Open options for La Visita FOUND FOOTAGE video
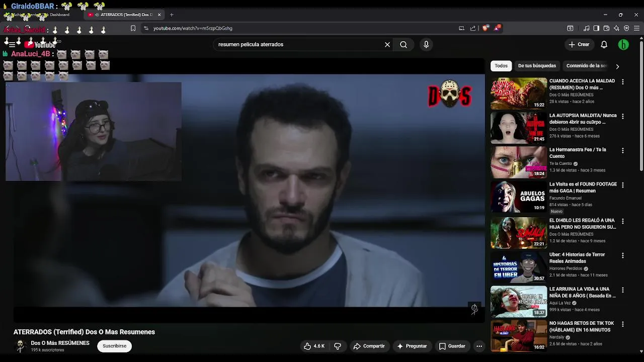The image size is (644, 362). coord(623,185)
